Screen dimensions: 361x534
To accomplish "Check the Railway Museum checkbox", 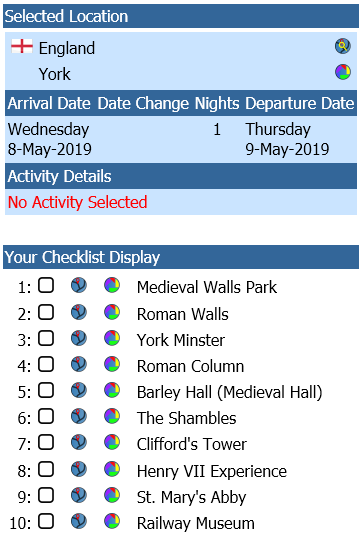I will (x=46, y=521).
